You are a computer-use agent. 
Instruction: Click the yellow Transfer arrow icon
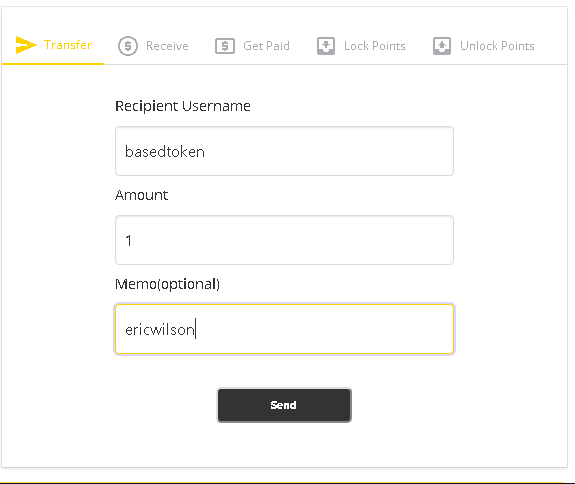pyautogui.click(x=26, y=45)
